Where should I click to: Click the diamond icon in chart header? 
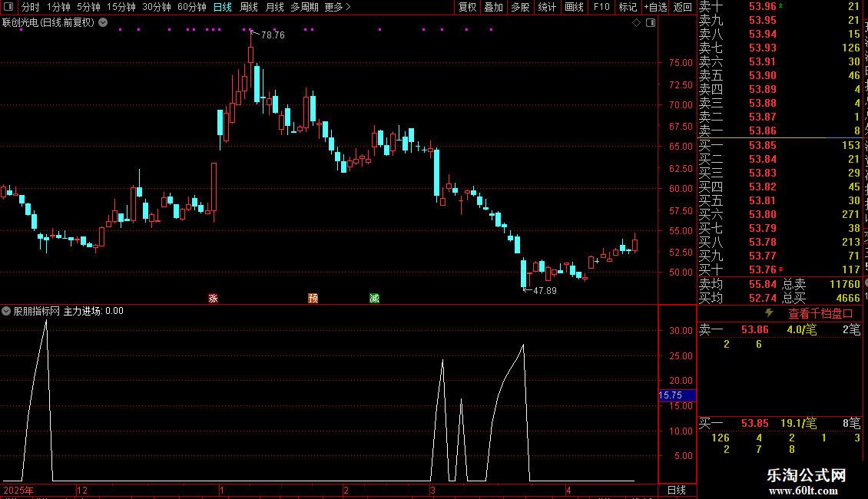[636, 23]
